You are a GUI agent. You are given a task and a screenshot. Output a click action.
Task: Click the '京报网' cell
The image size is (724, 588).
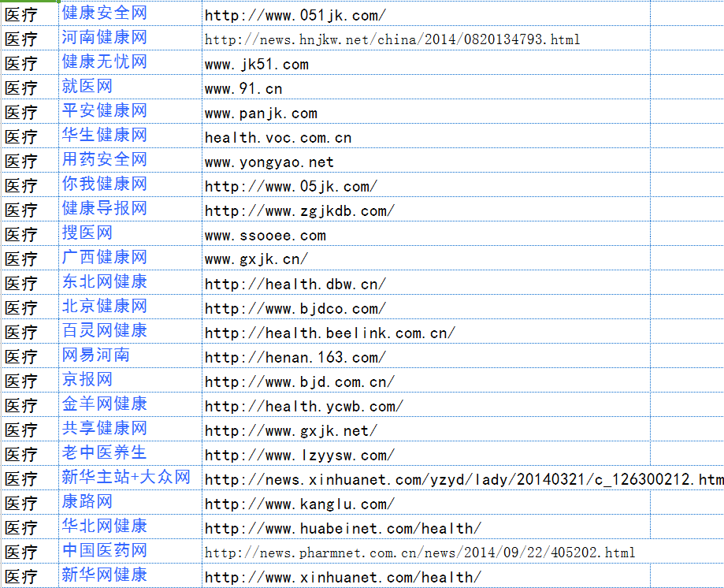130,380
